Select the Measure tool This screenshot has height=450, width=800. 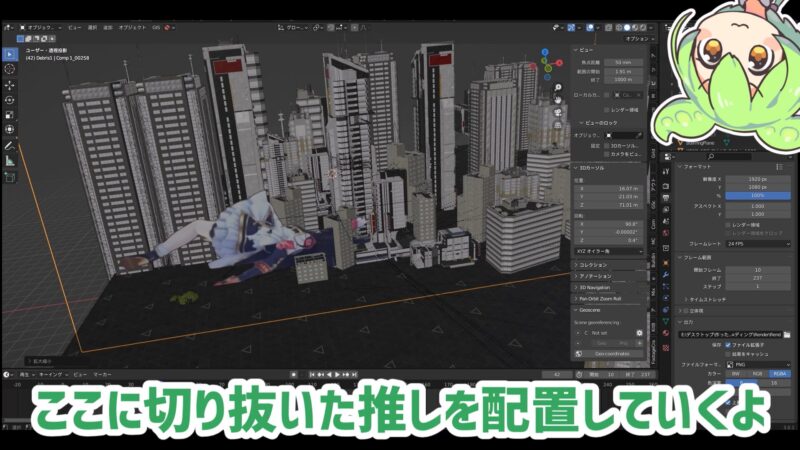click(x=10, y=160)
